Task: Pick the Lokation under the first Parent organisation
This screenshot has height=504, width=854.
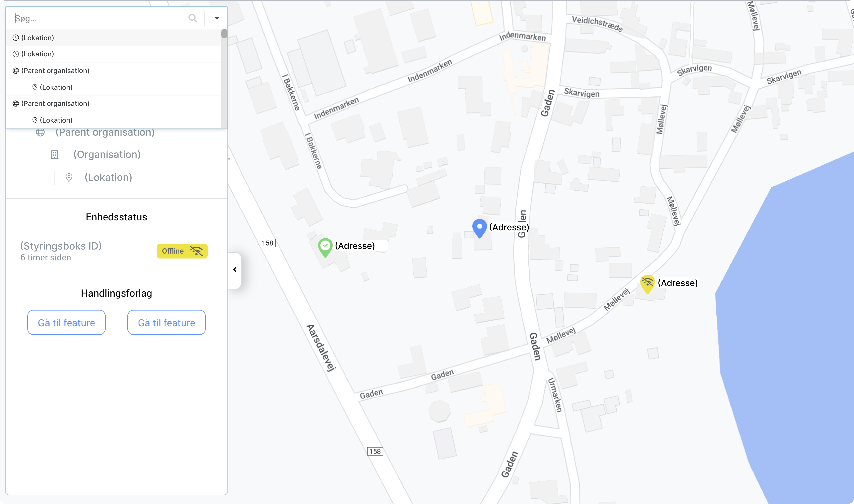Action: click(x=114, y=87)
